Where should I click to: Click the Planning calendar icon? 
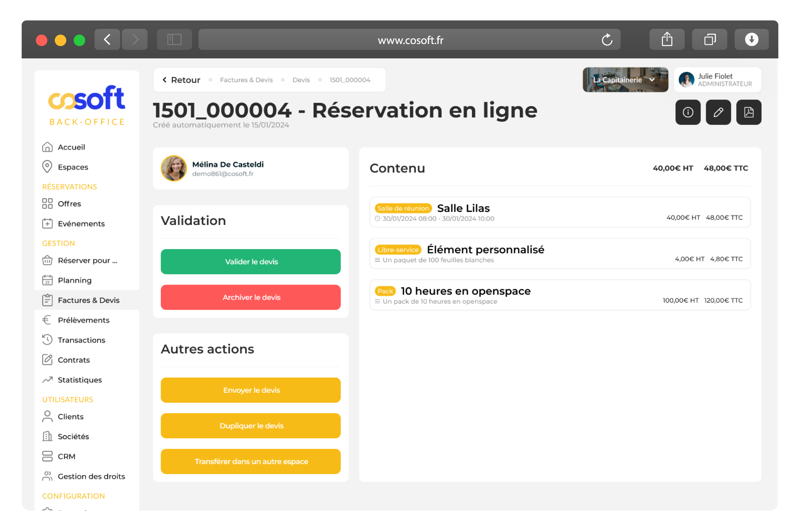tap(47, 280)
